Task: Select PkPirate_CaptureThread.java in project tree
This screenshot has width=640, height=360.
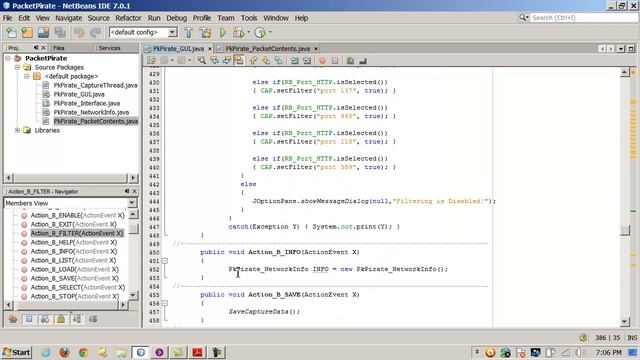Action: pyautogui.click(x=96, y=85)
